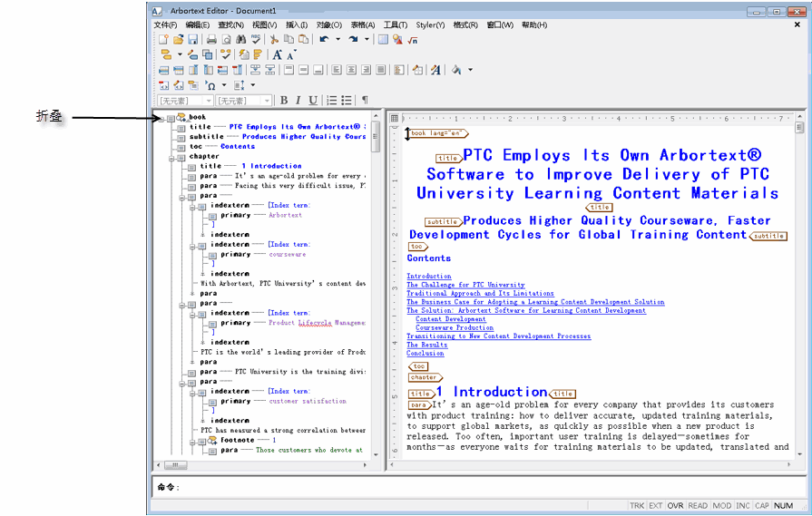Toggle bulleted list formatting
Image resolution: width=812 pixels, height=516 pixels.
(x=347, y=101)
